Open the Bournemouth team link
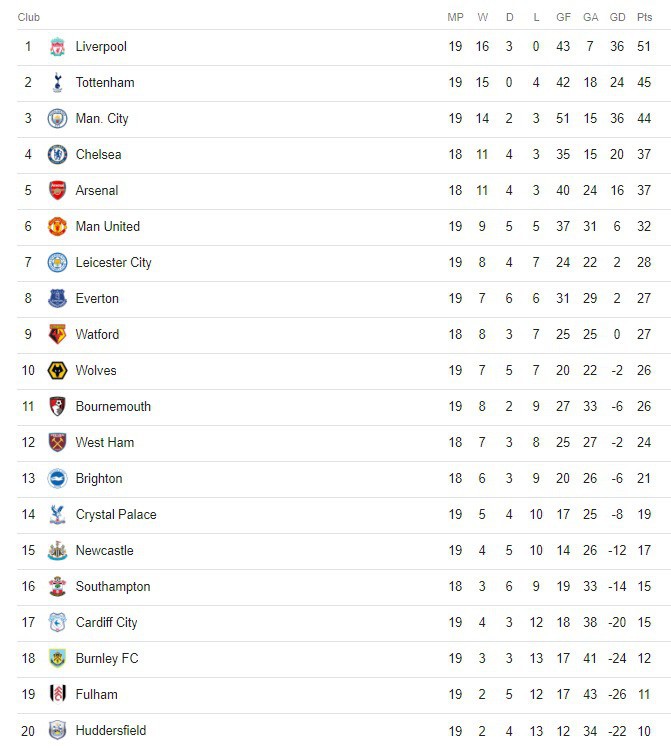 (x=113, y=407)
